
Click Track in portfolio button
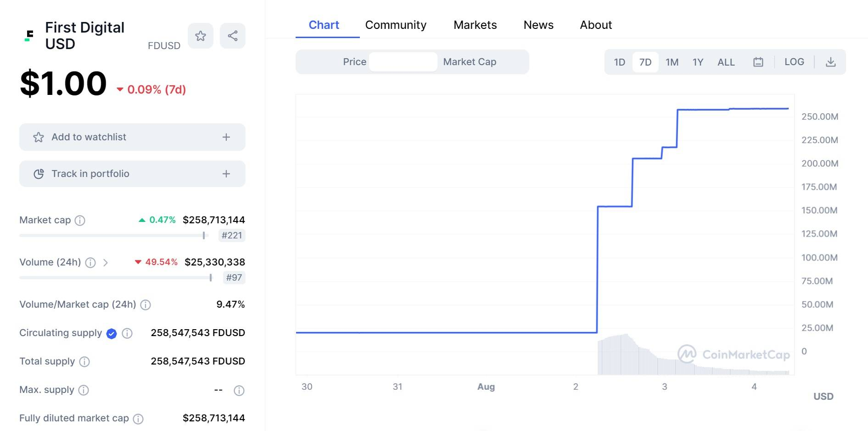pyautogui.click(x=132, y=174)
